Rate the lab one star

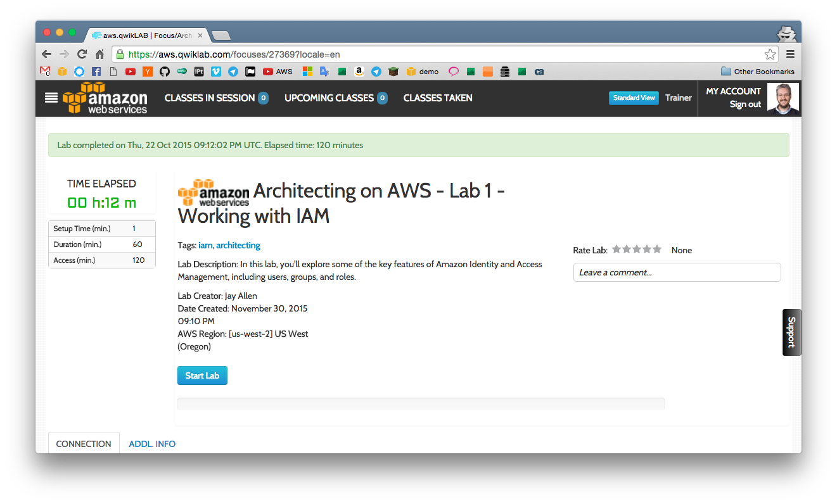[x=617, y=249]
